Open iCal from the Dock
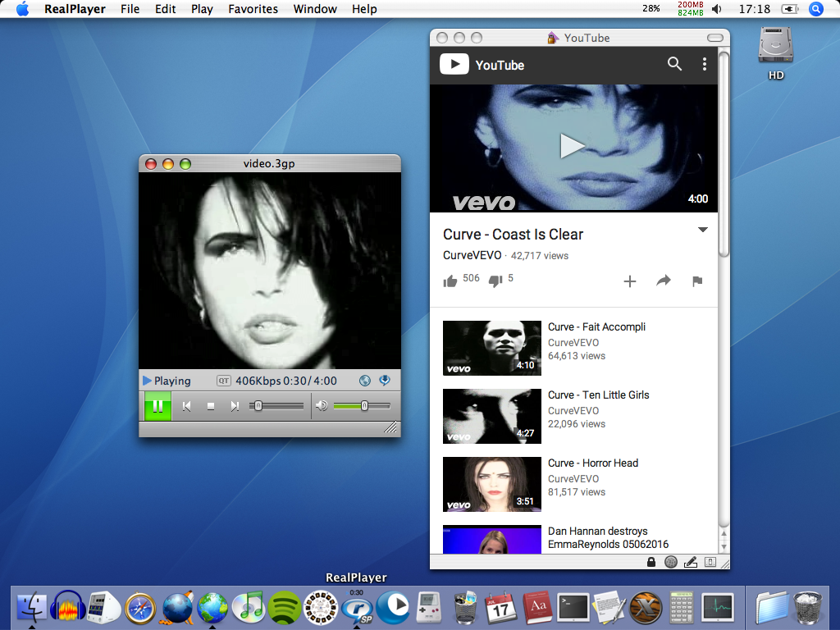 [501, 608]
